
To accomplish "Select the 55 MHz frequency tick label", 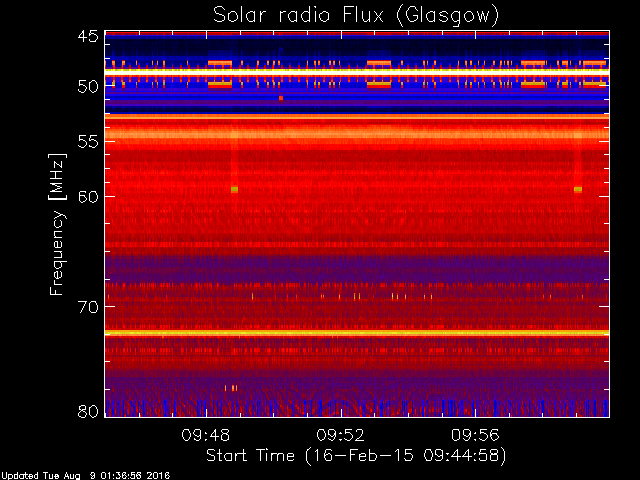I will coord(88,142).
